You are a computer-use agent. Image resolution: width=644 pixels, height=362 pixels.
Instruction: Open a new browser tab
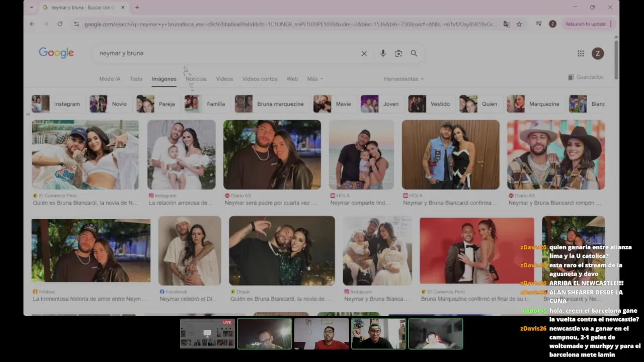137,8
